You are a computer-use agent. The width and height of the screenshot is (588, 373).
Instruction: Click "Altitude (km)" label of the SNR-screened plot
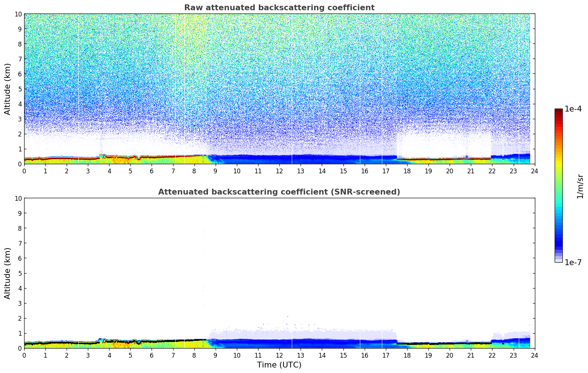[8, 273]
